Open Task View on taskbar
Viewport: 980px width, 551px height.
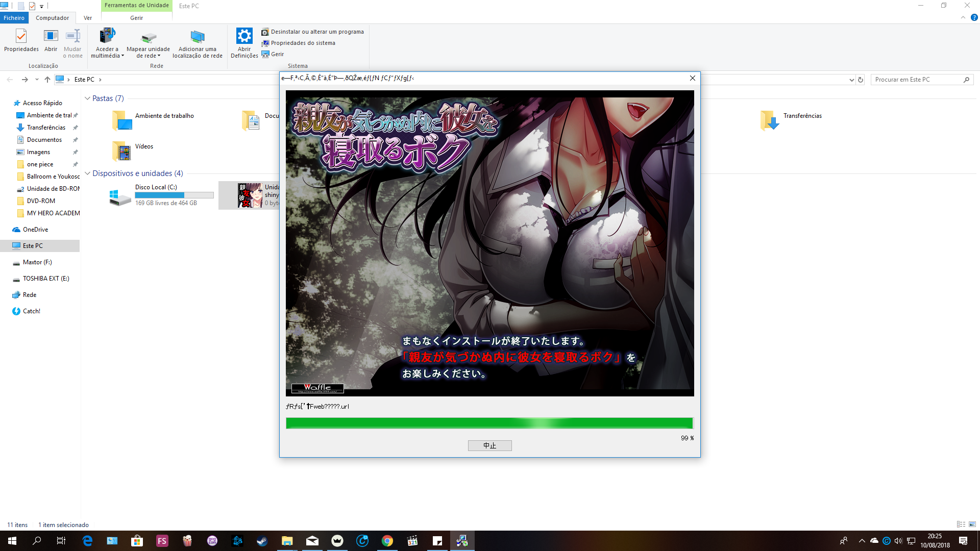[x=61, y=541]
